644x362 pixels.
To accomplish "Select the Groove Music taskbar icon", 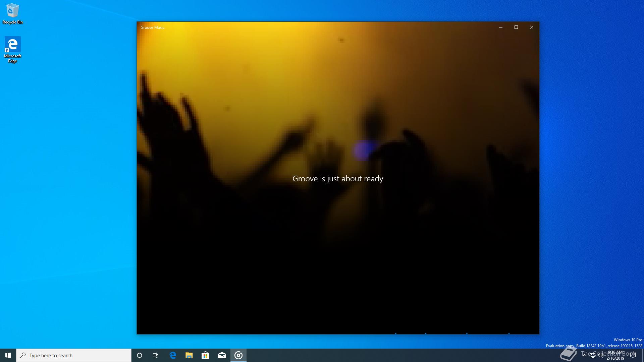I will (x=238, y=355).
